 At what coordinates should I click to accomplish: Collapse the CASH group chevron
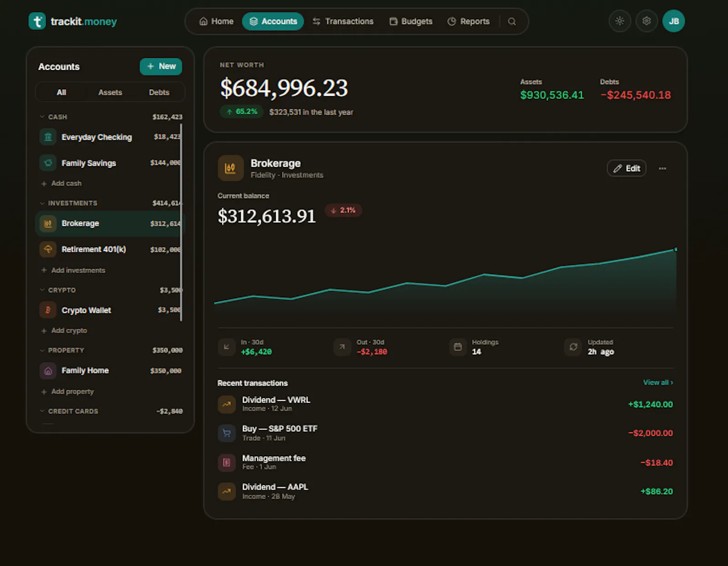pos(42,117)
